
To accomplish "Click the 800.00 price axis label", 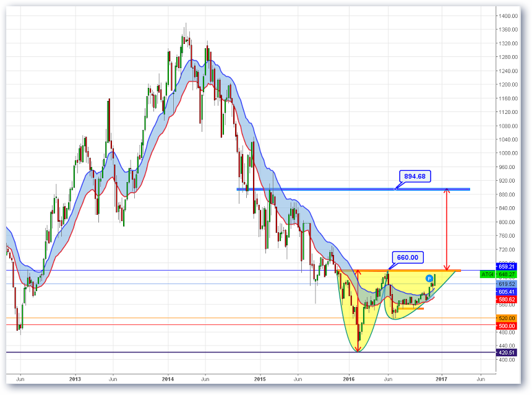I will click(x=508, y=222).
